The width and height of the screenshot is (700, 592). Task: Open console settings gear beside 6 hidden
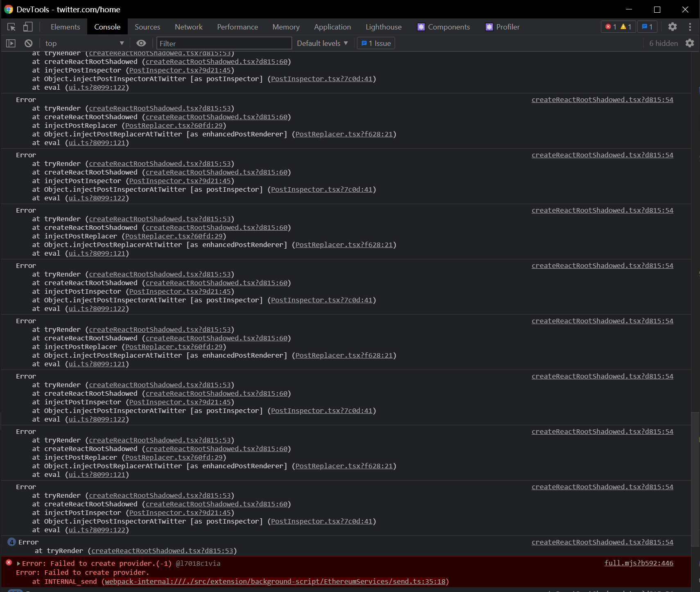click(690, 43)
